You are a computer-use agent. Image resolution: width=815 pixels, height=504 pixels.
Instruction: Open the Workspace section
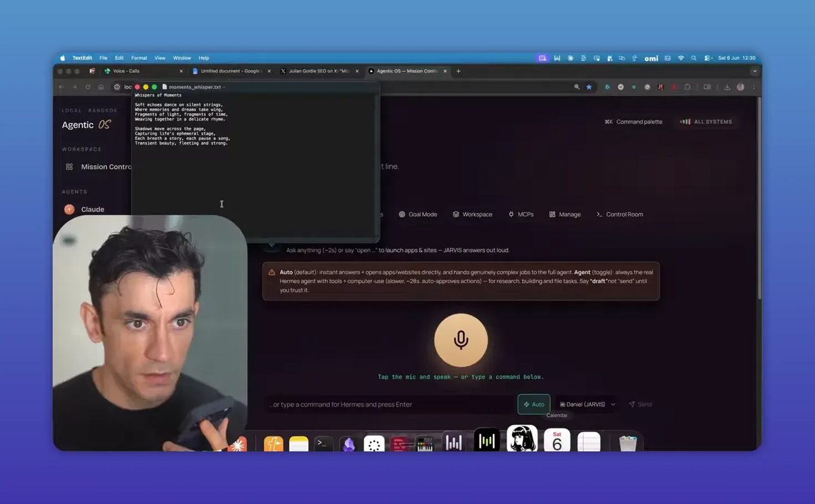[x=472, y=214]
